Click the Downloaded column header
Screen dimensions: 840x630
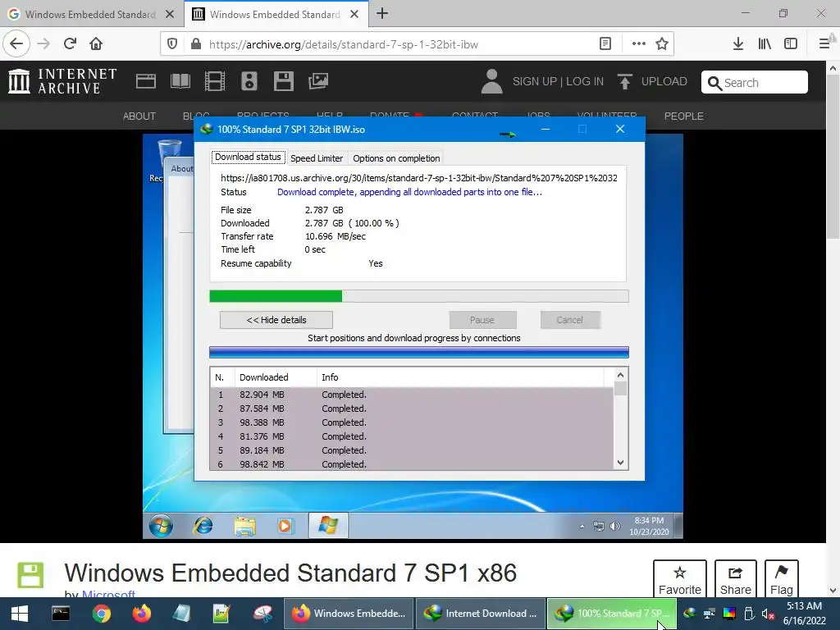[276, 377]
